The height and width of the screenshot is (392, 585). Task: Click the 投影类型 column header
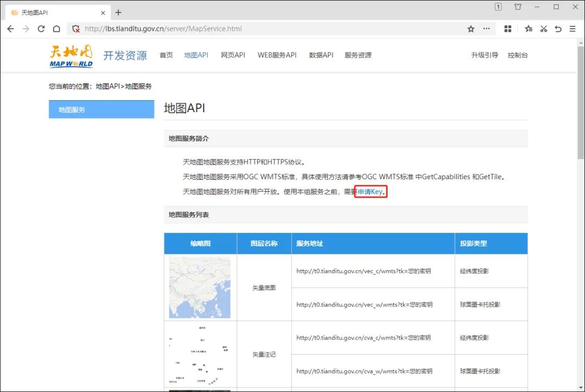point(491,244)
